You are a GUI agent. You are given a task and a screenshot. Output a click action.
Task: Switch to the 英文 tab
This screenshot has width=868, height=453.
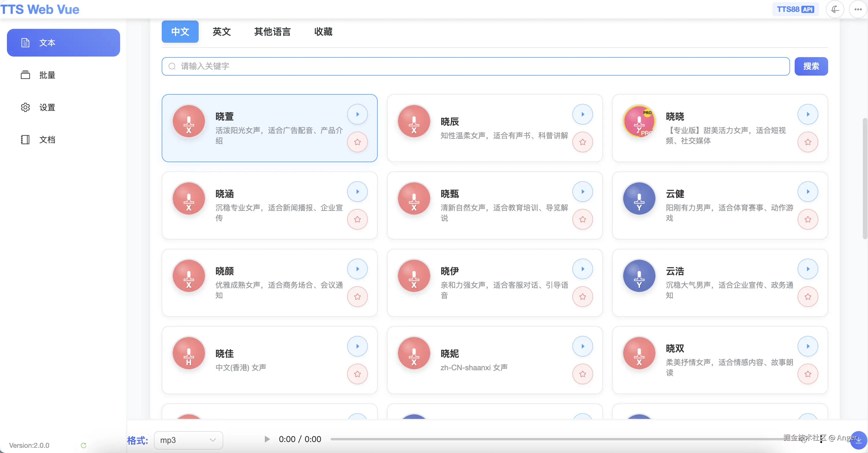click(221, 31)
